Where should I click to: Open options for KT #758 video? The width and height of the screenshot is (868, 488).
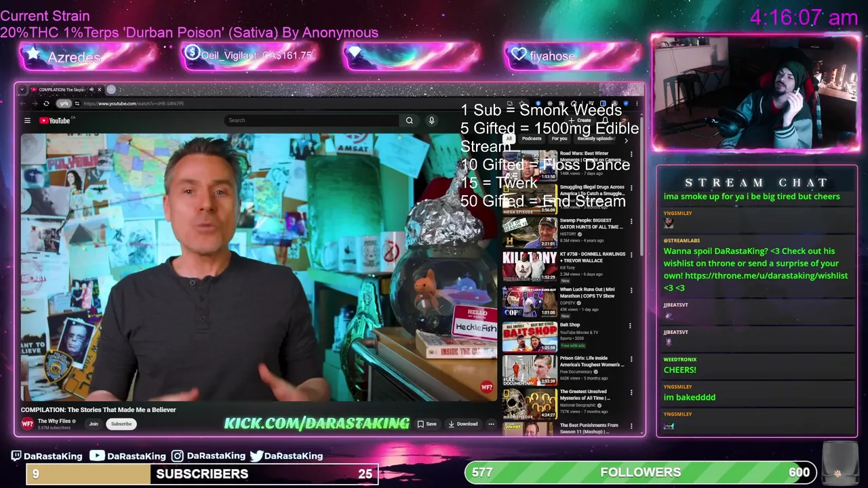(x=631, y=256)
